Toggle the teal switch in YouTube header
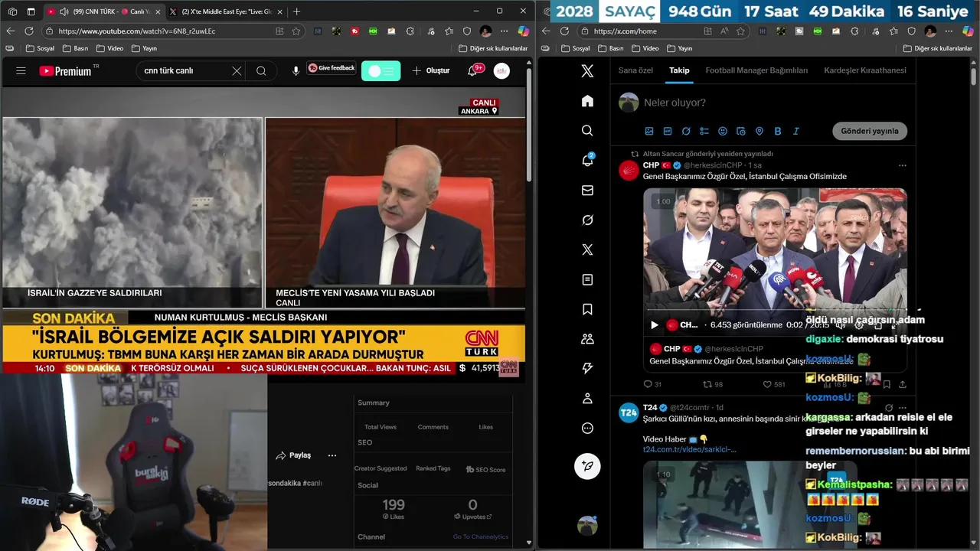This screenshot has height=551, width=980. point(381,70)
